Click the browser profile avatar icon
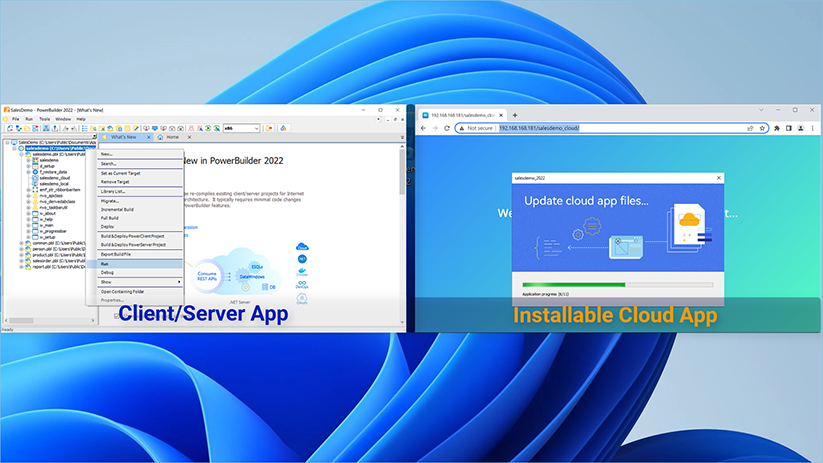This screenshot has height=463, width=823. point(800,128)
